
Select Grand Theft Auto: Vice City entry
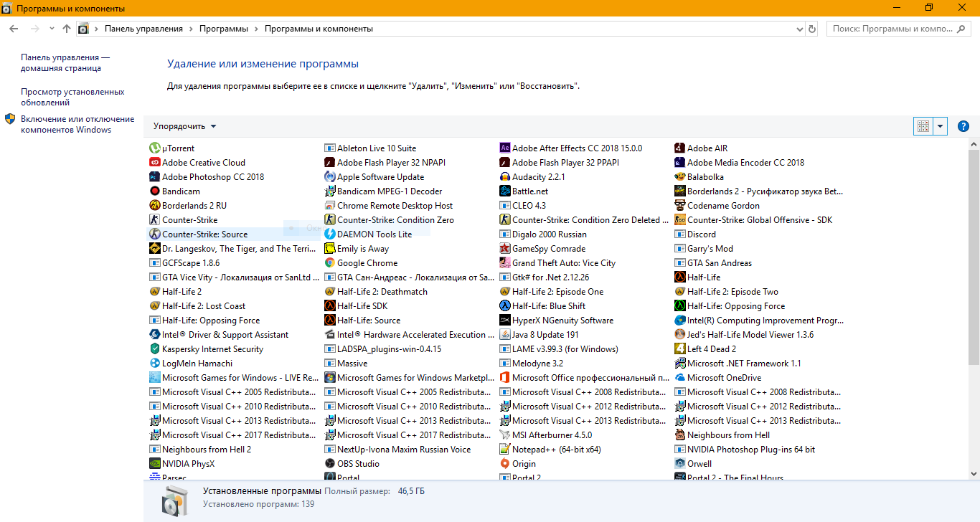[558, 263]
